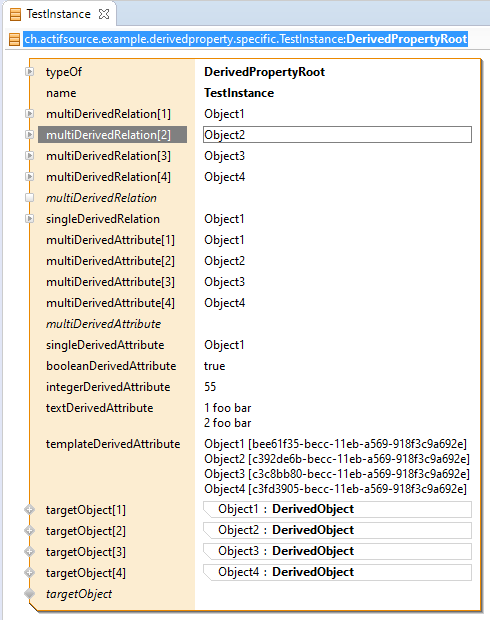Viewport: 490px width, 620px height.
Task: Open Object3 : DerivedObject target entry
Action: point(337,551)
